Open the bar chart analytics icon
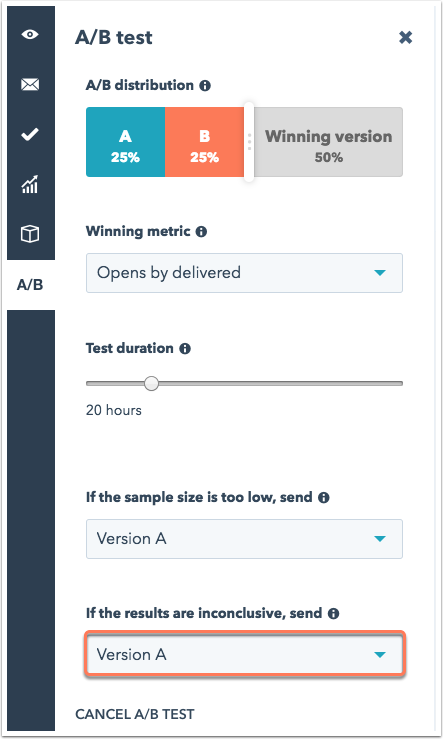 click(30, 184)
